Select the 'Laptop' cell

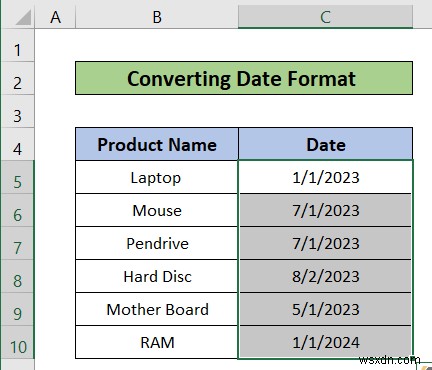point(157,177)
